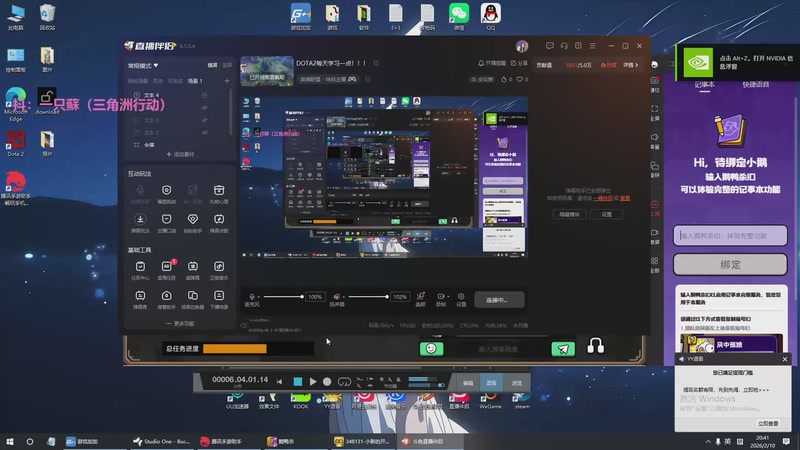Open the 弹幕点歌 music tool

click(219, 223)
